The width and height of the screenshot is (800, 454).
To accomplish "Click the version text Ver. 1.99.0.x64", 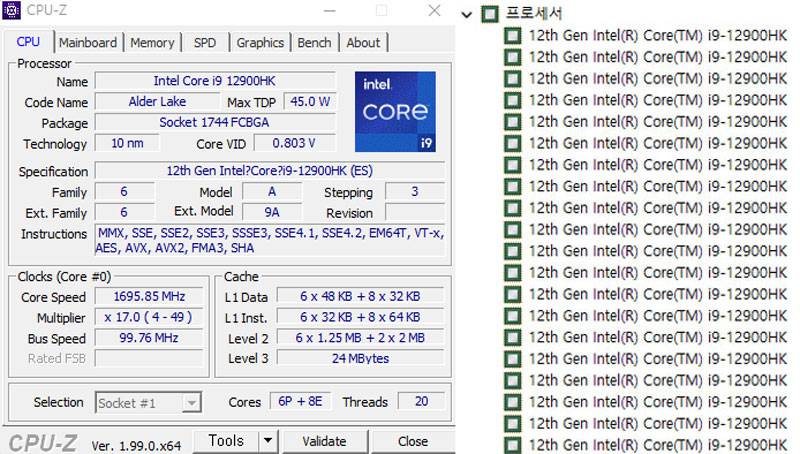I will pos(136,446).
